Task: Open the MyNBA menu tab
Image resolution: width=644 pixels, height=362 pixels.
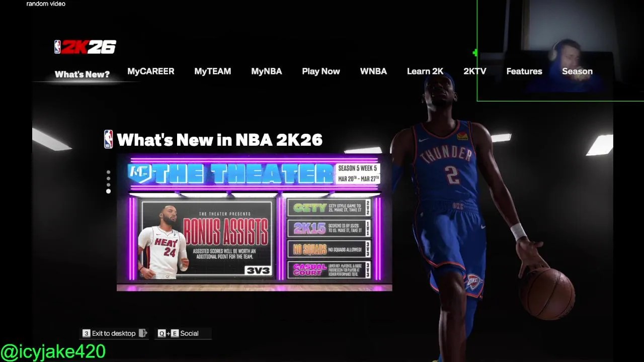Action: (267, 71)
